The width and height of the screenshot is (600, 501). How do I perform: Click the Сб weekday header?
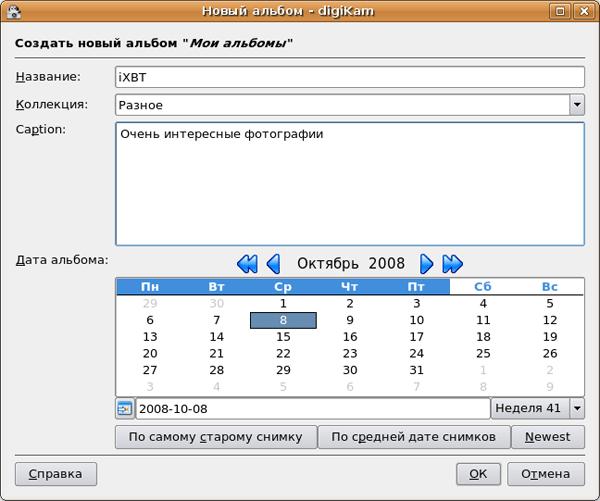483,287
